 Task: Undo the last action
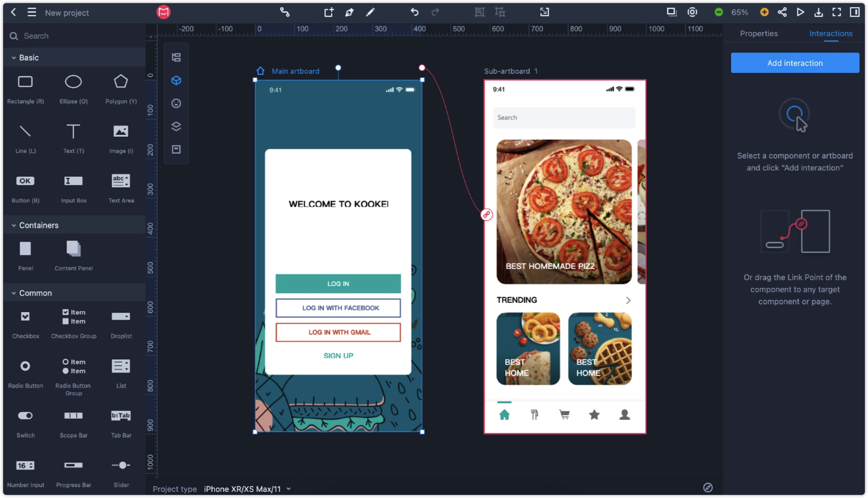(414, 12)
